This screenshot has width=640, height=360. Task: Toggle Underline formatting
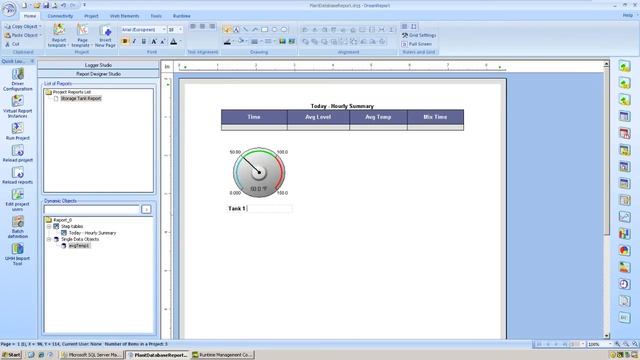point(144,41)
